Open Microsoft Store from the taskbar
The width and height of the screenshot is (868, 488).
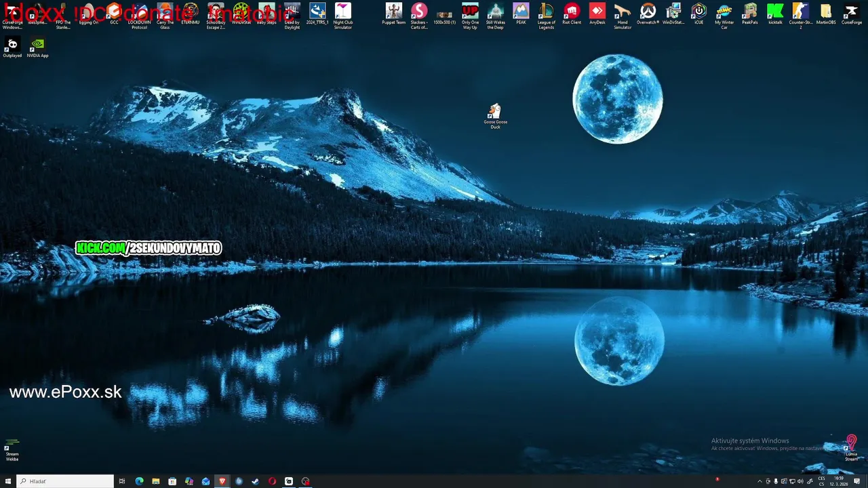pyautogui.click(x=172, y=481)
